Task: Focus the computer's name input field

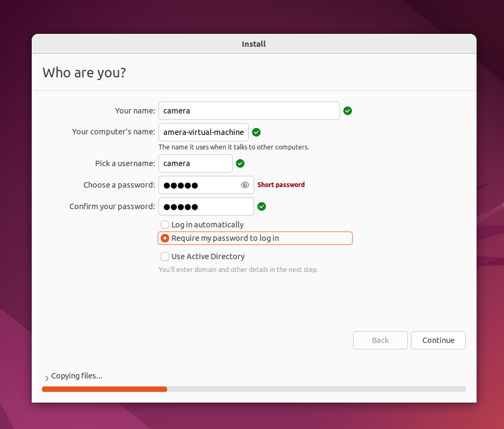Action: click(x=203, y=132)
